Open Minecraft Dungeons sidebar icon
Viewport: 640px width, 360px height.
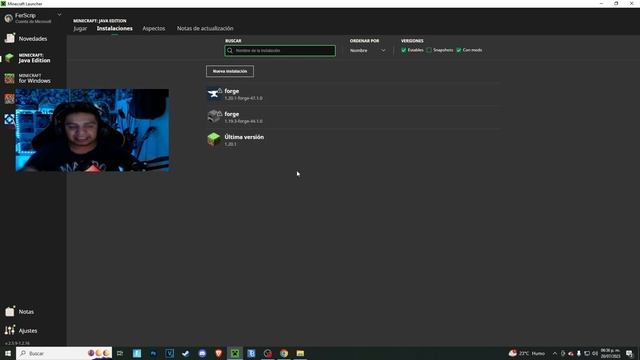pyautogui.click(x=9, y=98)
